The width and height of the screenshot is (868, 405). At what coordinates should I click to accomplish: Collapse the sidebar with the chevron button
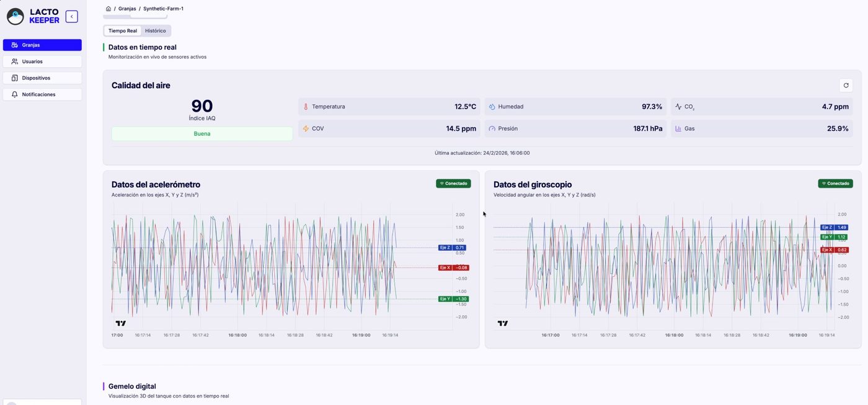point(71,16)
